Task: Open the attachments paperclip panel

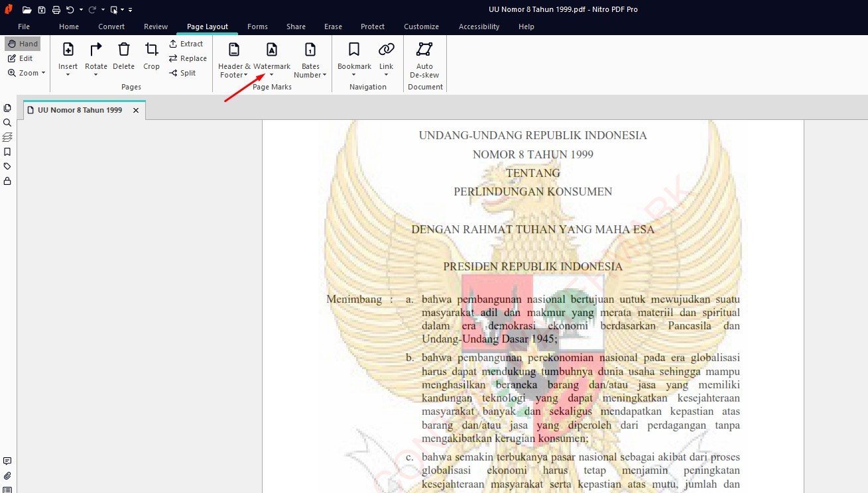Action: (7, 476)
